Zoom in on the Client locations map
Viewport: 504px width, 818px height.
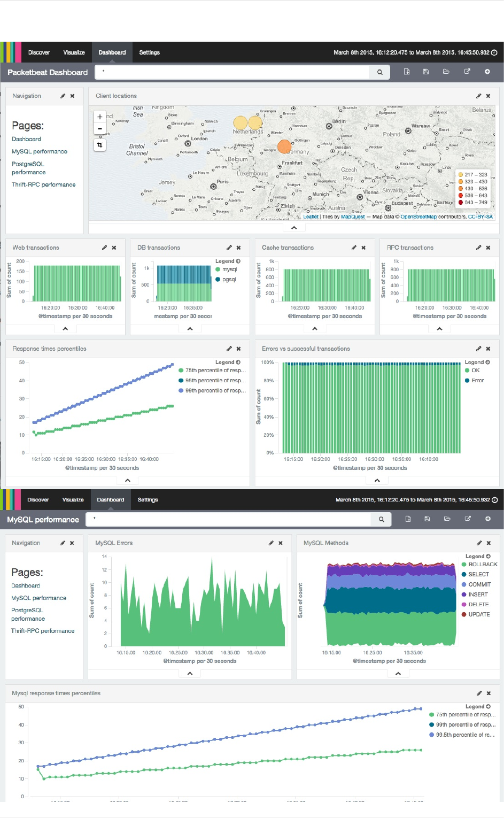point(99,117)
